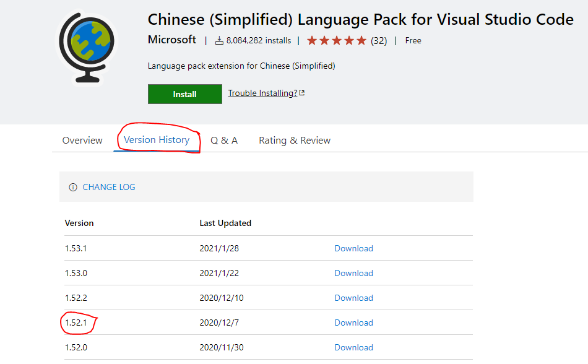The image size is (588, 364).
Task: Open the circled Version History tab
Action: click(x=157, y=140)
